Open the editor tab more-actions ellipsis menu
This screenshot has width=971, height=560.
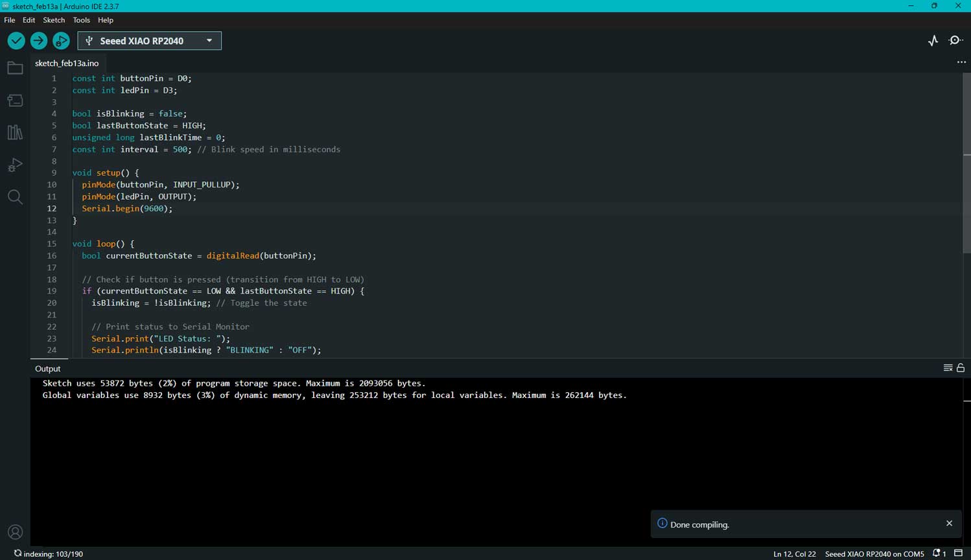click(961, 63)
